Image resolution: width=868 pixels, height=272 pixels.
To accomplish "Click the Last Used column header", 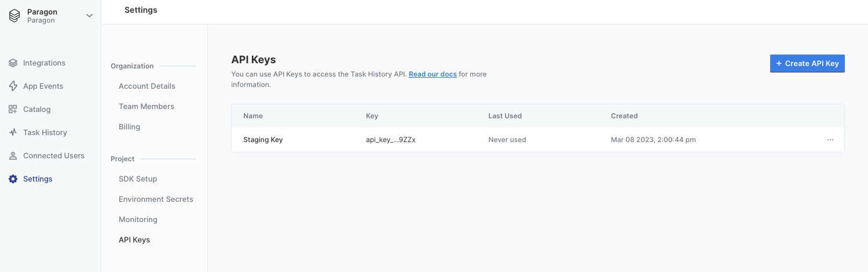I will [505, 116].
